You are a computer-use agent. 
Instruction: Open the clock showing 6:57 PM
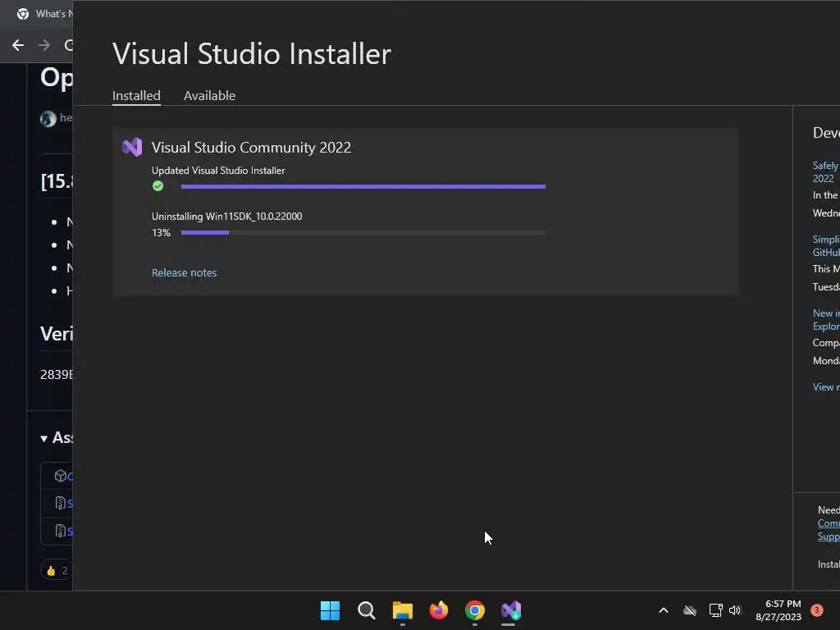point(778,610)
